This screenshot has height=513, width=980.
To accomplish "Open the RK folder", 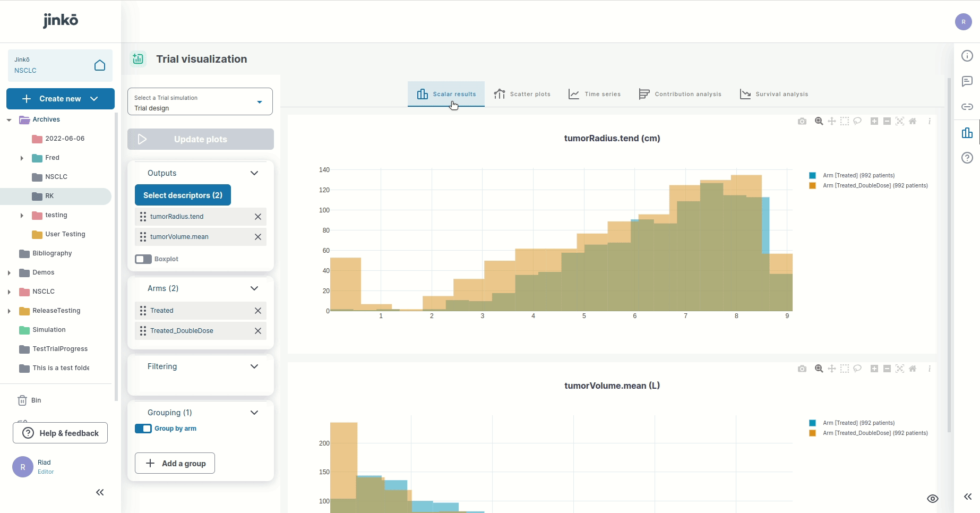I will [x=56, y=196].
